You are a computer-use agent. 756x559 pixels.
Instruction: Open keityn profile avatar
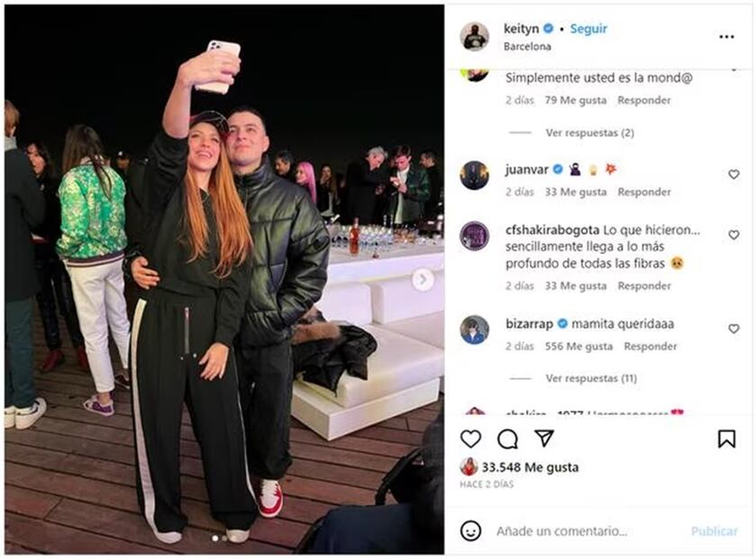pyautogui.click(x=474, y=37)
